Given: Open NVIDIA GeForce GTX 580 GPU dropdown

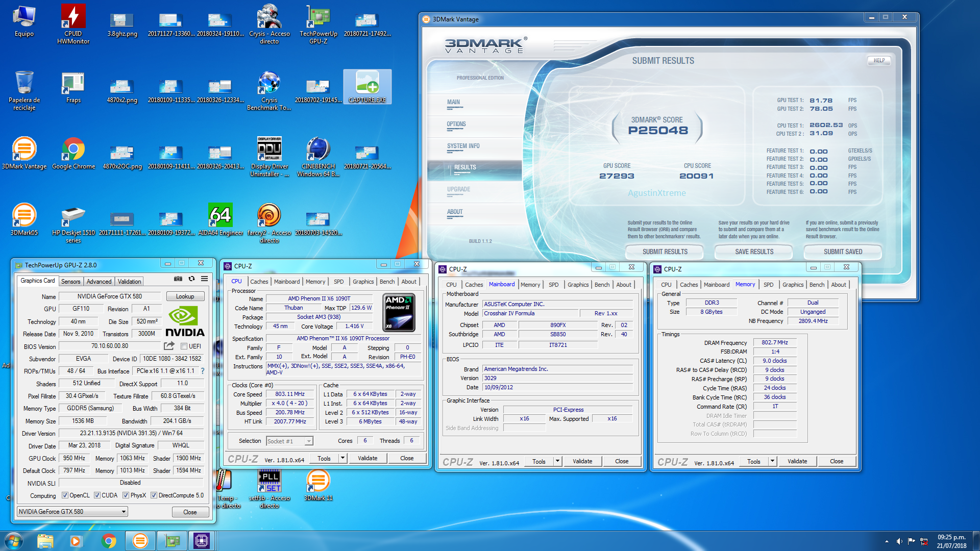Looking at the screenshot, I should click(72, 512).
